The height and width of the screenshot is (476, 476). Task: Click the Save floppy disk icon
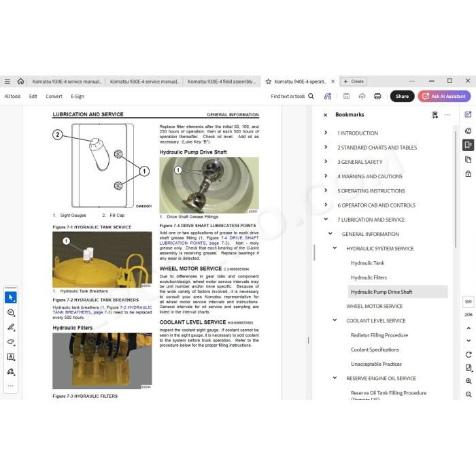click(x=346, y=97)
